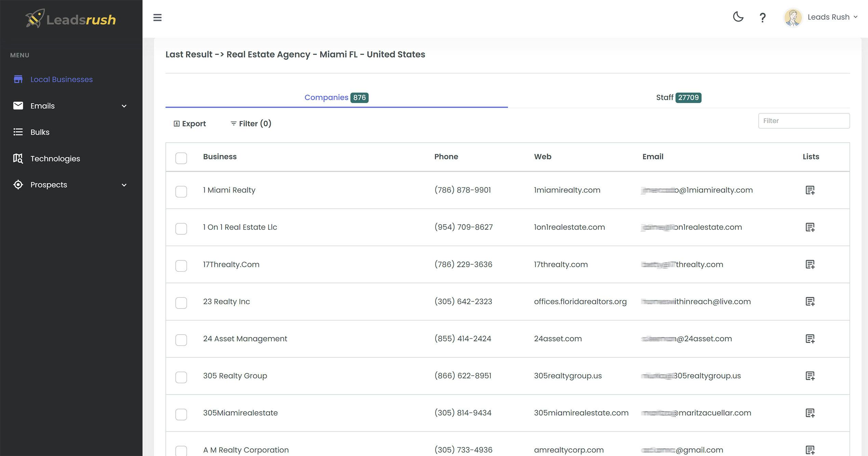The height and width of the screenshot is (456, 868).
Task: Open help via the question mark icon
Action: (762, 17)
